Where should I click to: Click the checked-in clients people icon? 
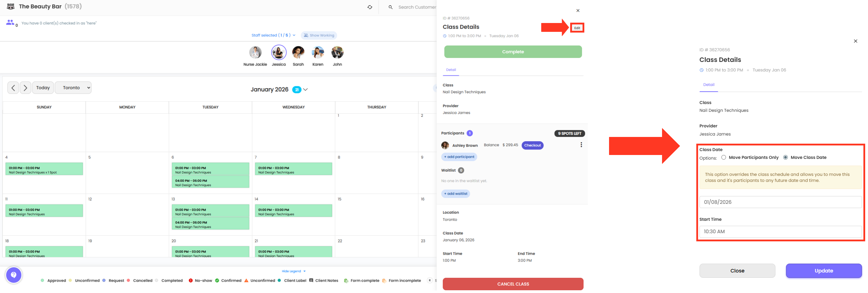(x=10, y=23)
